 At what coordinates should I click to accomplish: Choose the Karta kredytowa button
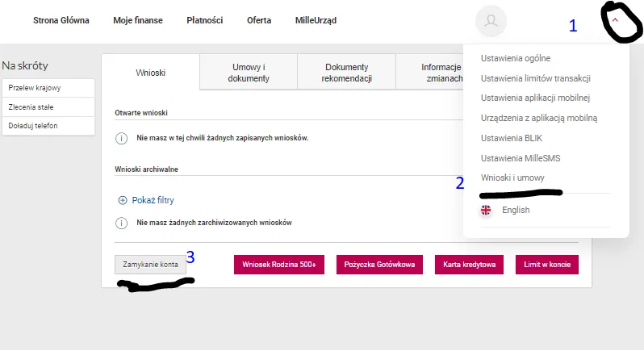(470, 265)
